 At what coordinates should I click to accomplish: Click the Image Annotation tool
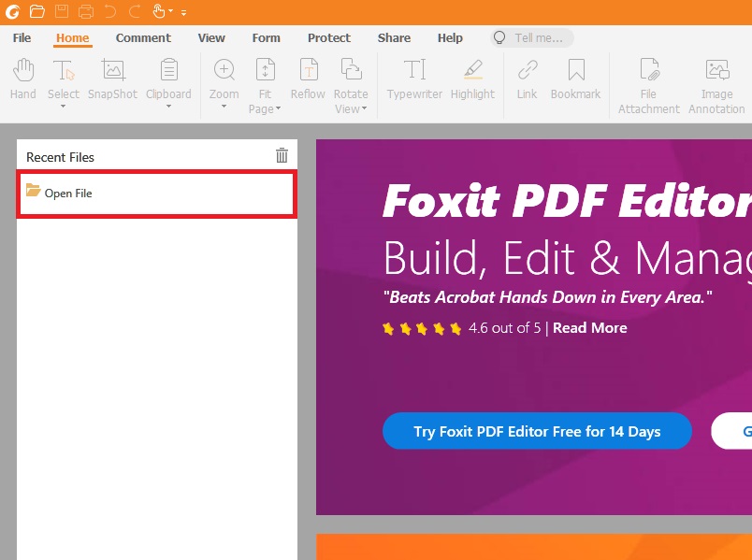(716, 86)
